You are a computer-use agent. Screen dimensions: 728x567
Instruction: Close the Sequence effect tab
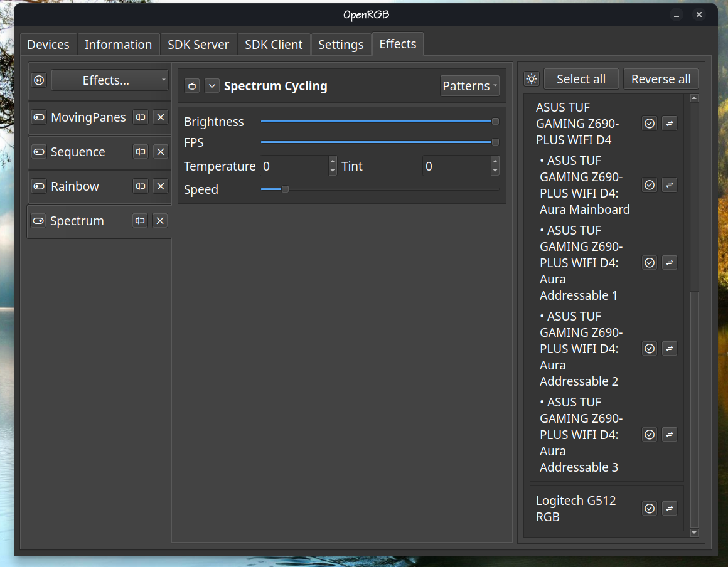(161, 152)
